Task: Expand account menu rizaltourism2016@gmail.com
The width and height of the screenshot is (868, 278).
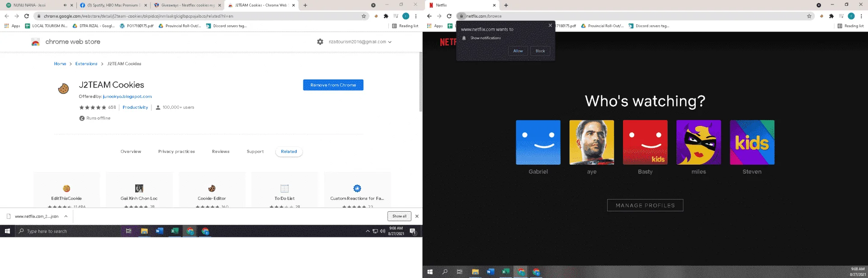Action: [x=360, y=42]
